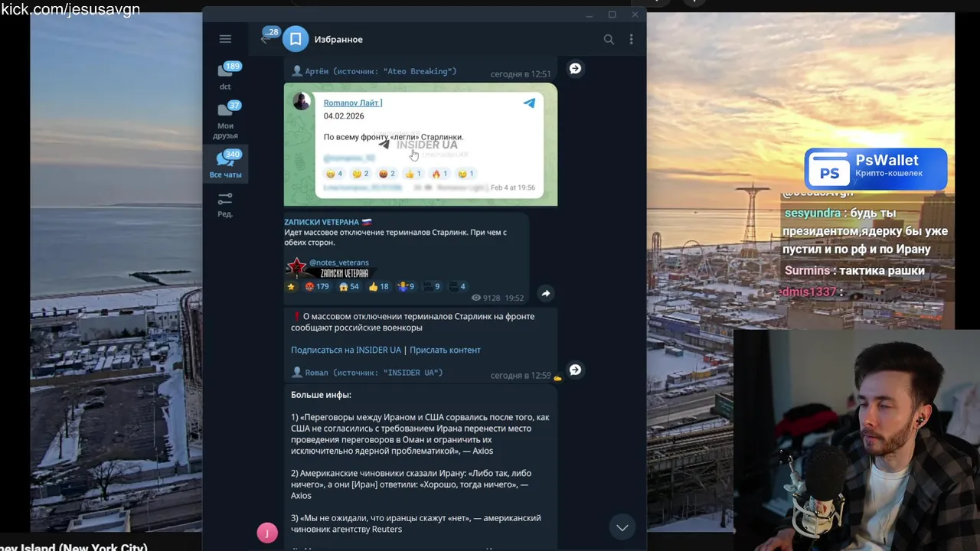Click the pink J avatar at the chat's bottom left
980x551 pixels.
tap(266, 533)
